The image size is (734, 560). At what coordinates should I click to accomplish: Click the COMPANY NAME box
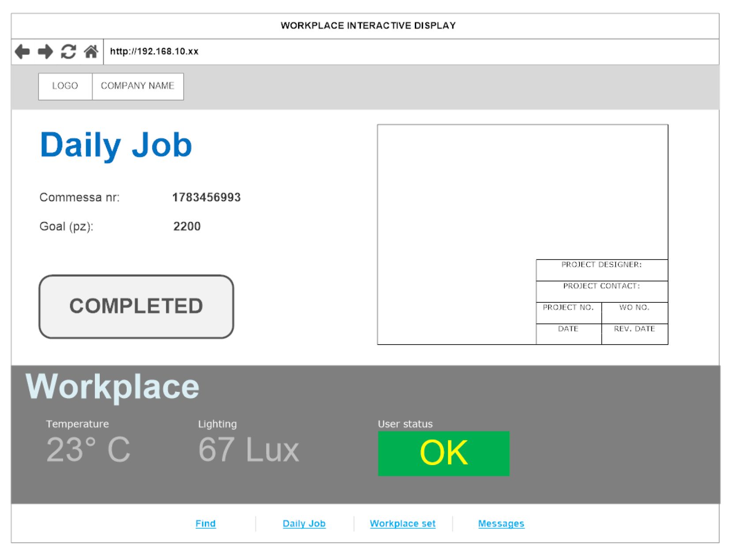tap(138, 86)
